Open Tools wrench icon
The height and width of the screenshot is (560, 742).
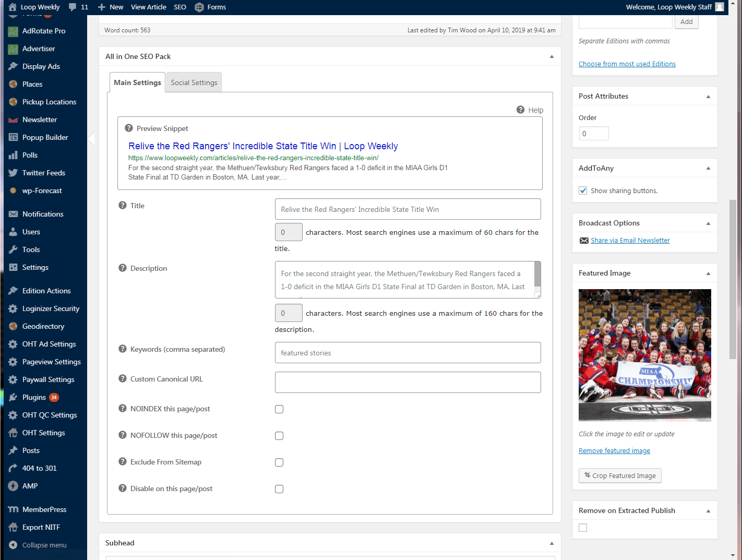tap(13, 249)
